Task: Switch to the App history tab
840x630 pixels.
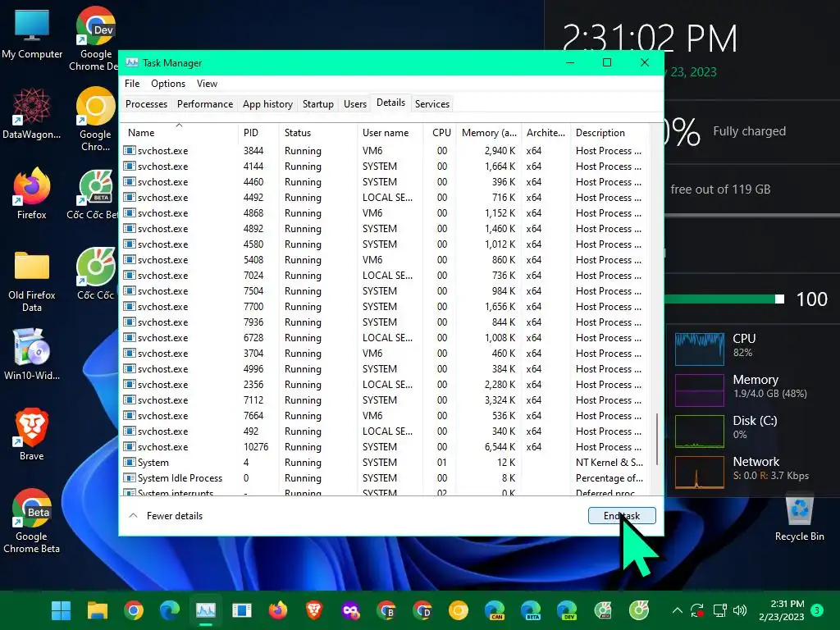Action: (x=267, y=104)
